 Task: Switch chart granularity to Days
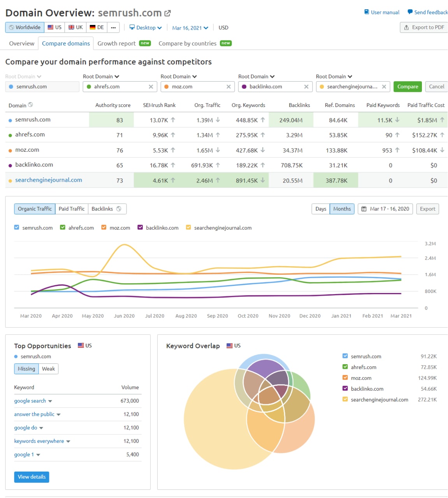pyautogui.click(x=321, y=209)
